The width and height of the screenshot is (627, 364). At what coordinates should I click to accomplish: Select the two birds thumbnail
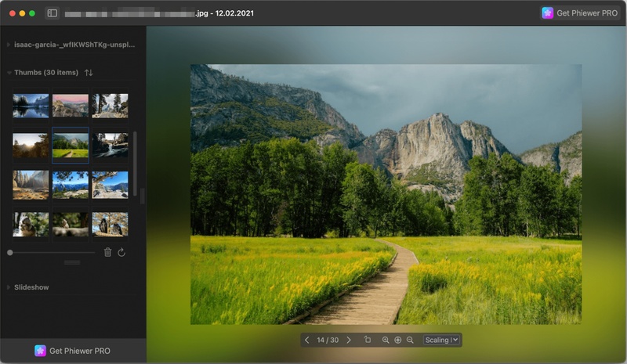point(110,225)
